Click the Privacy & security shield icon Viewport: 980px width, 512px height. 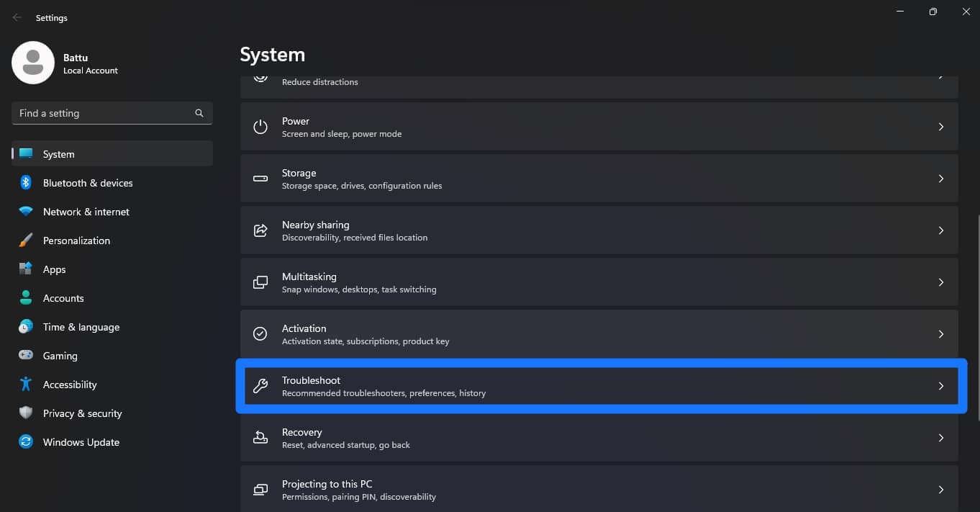[26, 413]
